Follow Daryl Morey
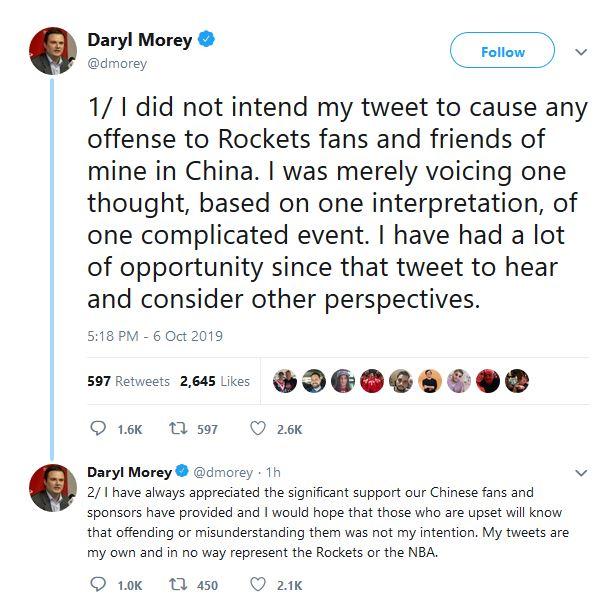 tap(502, 52)
